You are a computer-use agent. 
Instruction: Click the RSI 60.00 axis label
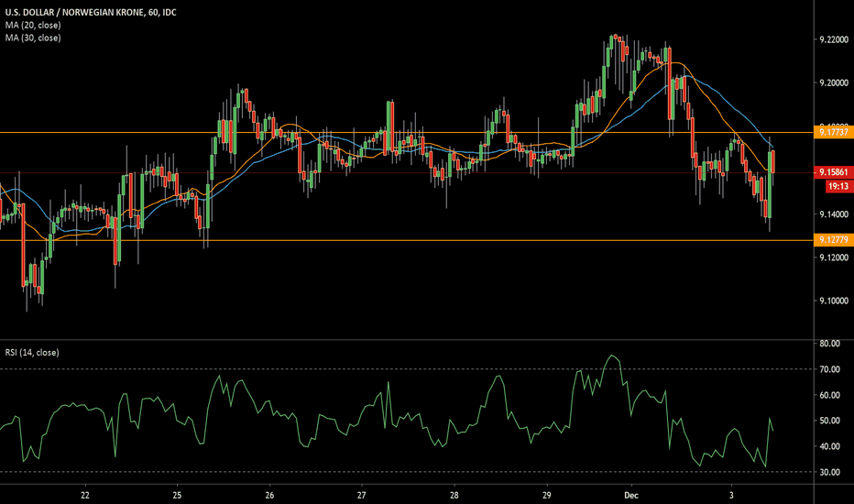coord(829,395)
